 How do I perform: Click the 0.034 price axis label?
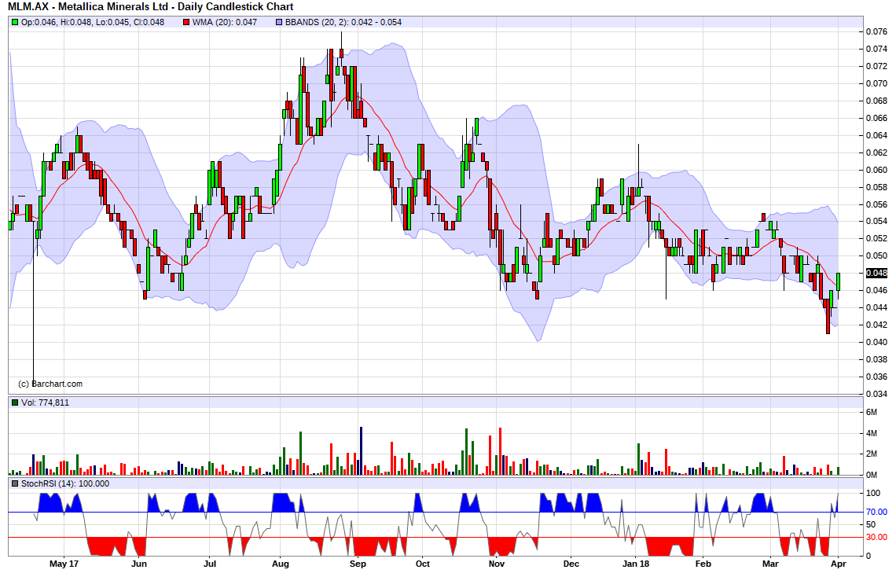coord(876,395)
